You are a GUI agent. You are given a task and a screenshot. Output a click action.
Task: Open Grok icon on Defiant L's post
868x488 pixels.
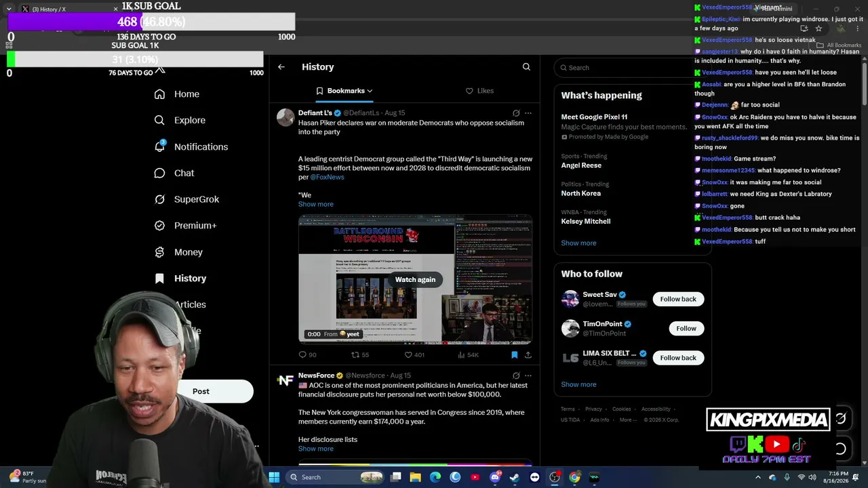pos(516,113)
